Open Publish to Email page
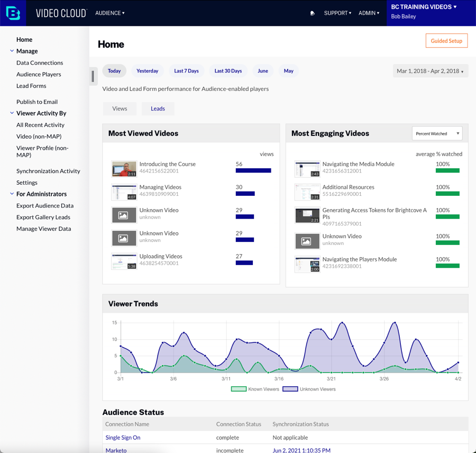The height and width of the screenshot is (453, 476). click(37, 102)
